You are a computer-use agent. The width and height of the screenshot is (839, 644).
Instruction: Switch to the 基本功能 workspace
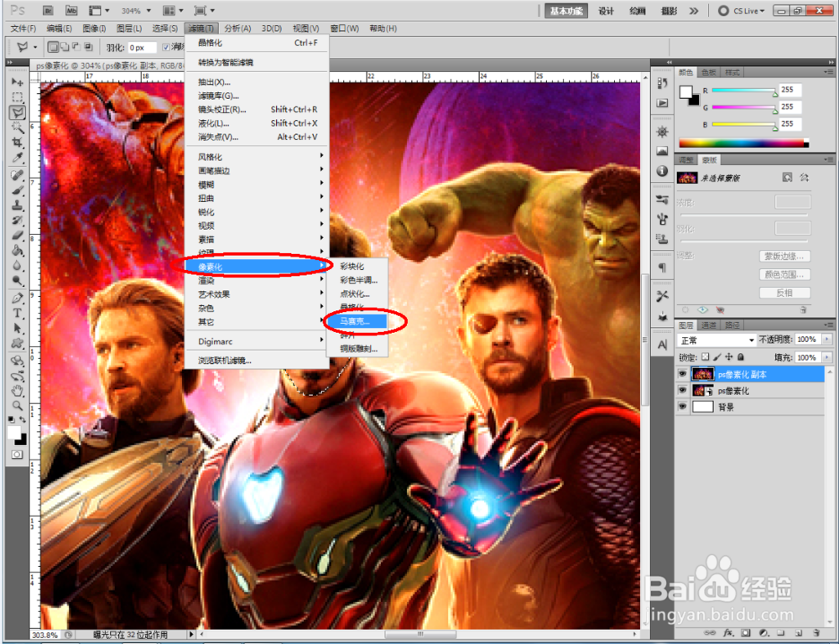[566, 11]
